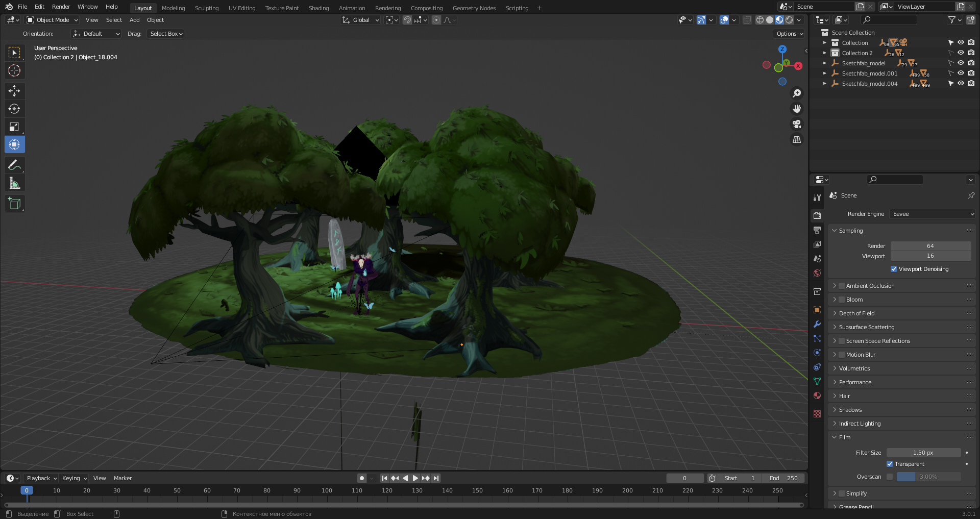Adjust the Render samples field

point(930,246)
